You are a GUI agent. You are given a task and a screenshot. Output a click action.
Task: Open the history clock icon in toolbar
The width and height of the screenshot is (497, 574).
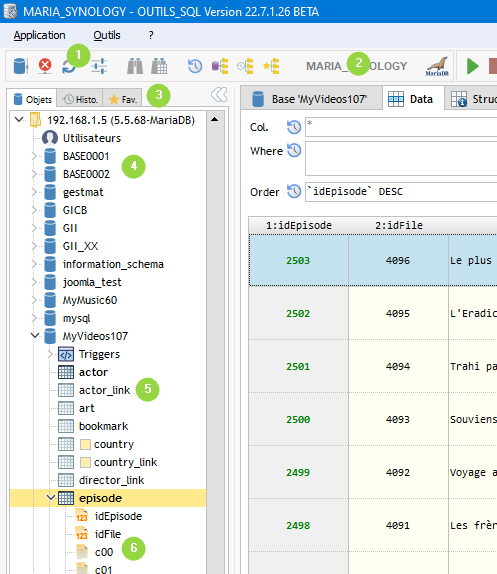click(x=195, y=66)
